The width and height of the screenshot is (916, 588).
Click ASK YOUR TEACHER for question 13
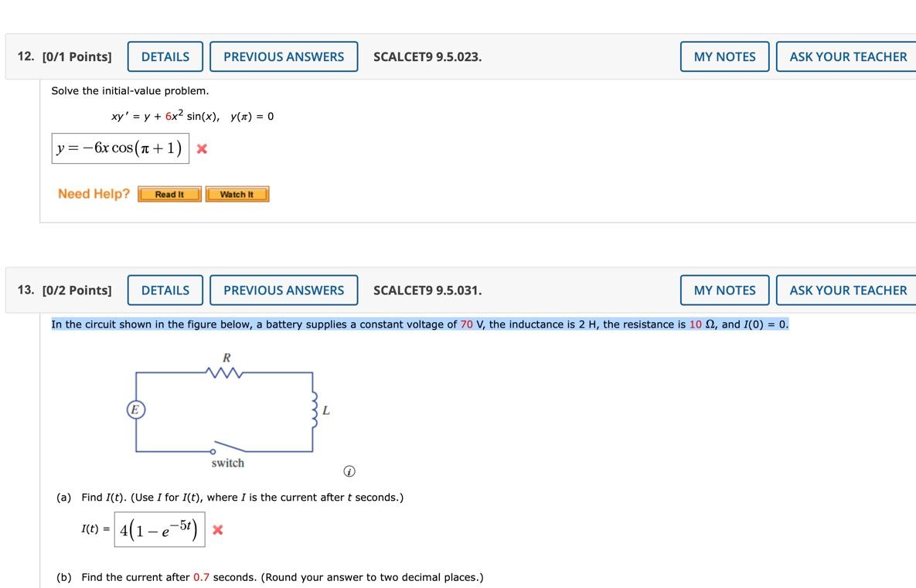pos(848,291)
